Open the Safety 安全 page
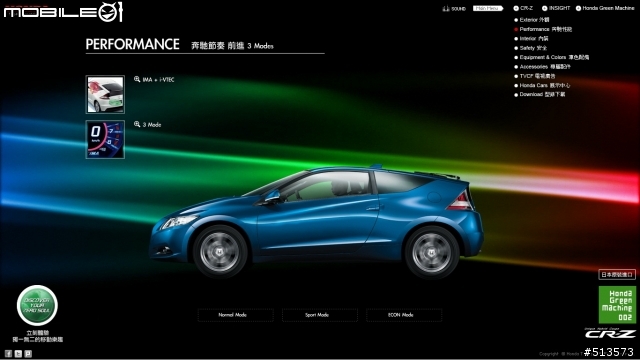This screenshot has height=360, width=640. (531, 48)
